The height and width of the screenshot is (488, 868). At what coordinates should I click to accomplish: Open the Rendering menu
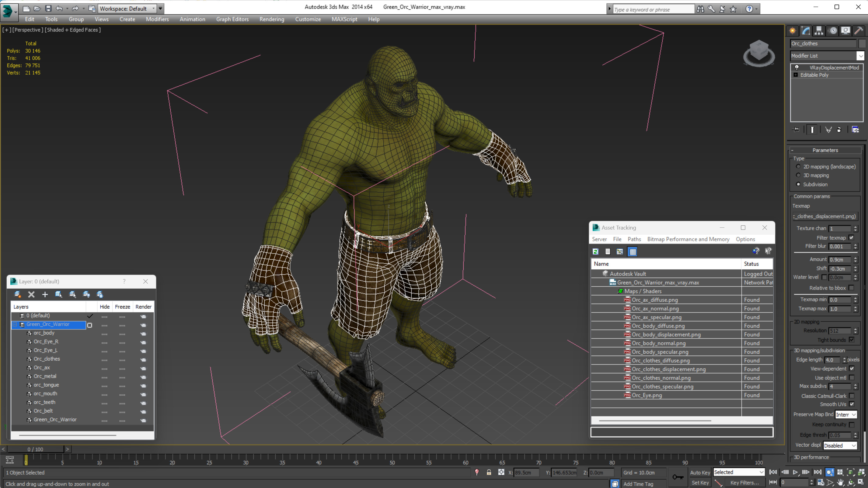(272, 19)
